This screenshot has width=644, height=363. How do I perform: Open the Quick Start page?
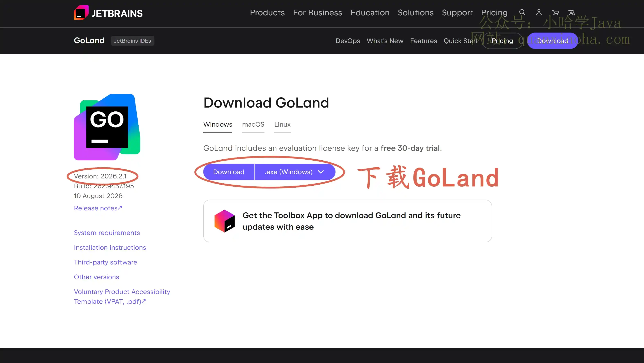click(x=461, y=41)
